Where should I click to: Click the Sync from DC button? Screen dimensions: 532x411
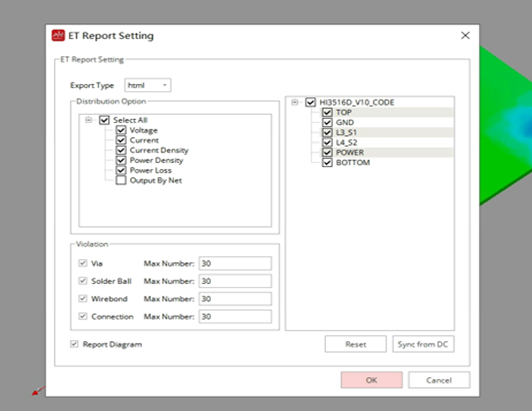(423, 344)
